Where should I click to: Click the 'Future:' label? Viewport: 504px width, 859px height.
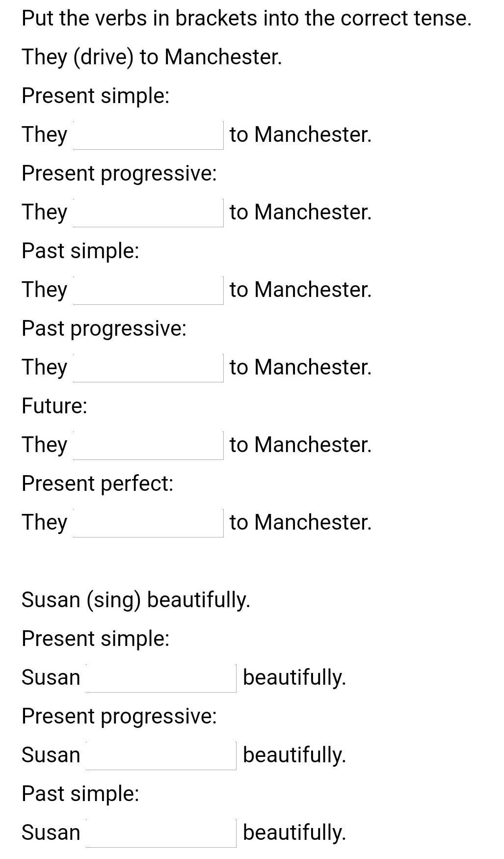pos(54,406)
